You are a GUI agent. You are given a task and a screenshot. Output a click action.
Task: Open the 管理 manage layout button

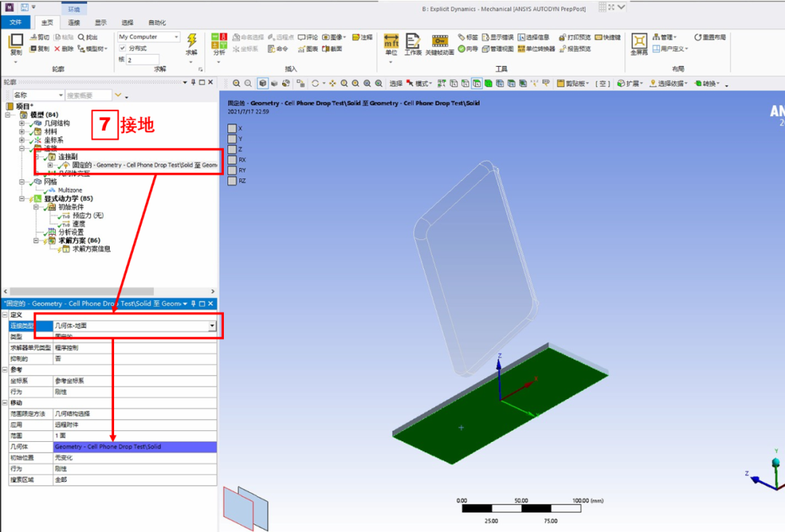[x=664, y=37]
